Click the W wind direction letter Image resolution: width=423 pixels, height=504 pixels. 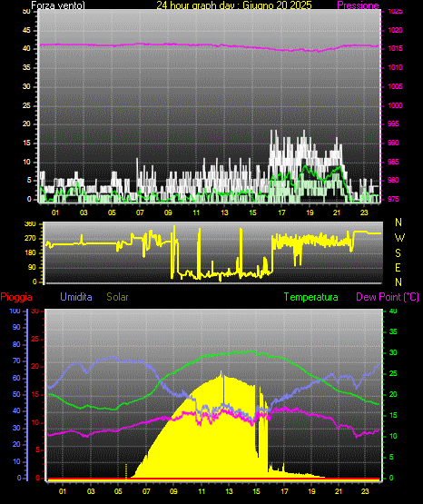click(x=399, y=238)
